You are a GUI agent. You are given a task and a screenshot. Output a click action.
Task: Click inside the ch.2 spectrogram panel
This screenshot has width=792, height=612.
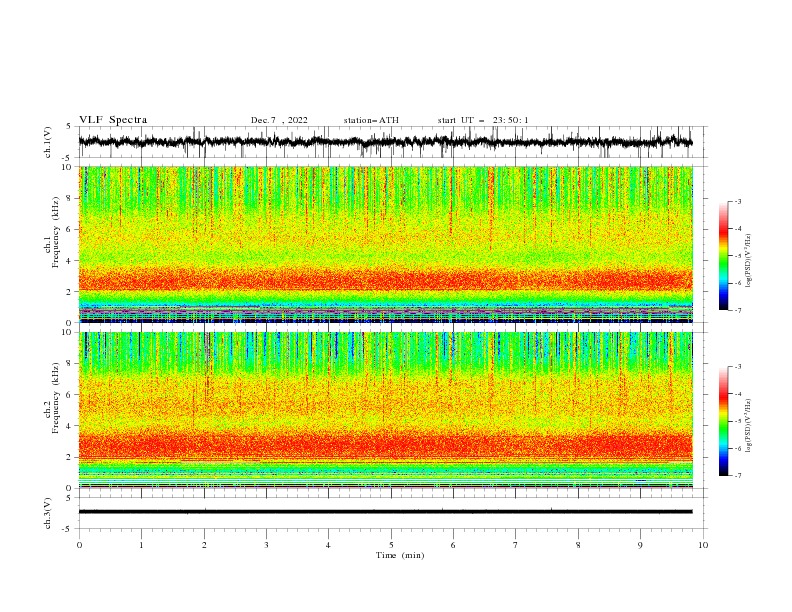click(x=385, y=410)
